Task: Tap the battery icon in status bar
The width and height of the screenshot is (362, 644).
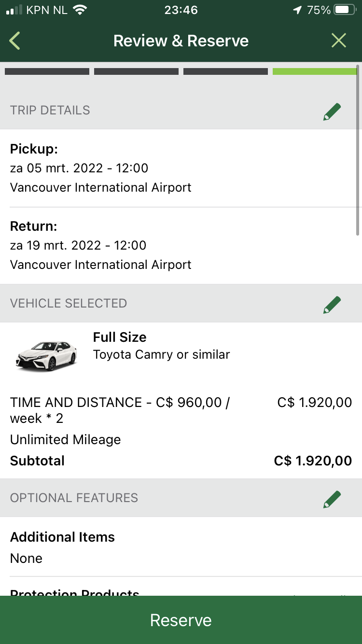Action: tap(345, 10)
